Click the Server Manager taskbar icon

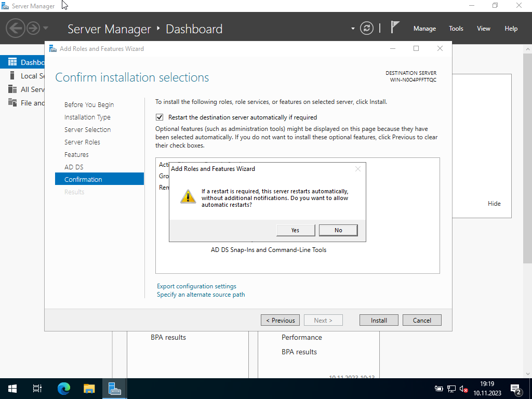pyautogui.click(x=115, y=389)
